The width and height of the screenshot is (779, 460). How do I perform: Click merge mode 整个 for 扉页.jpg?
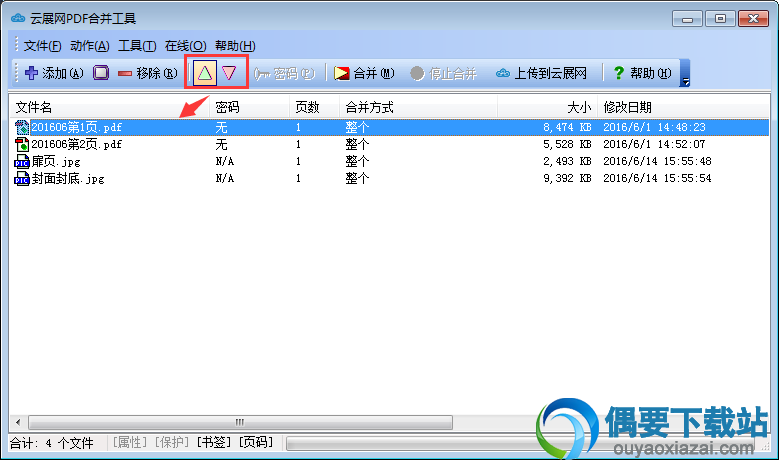coord(357,161)
